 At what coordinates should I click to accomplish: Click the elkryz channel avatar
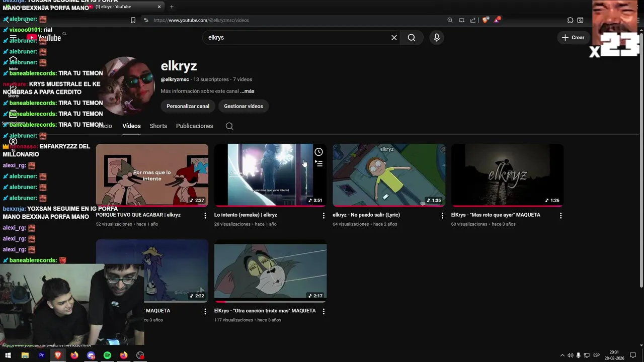coord(127,86)
